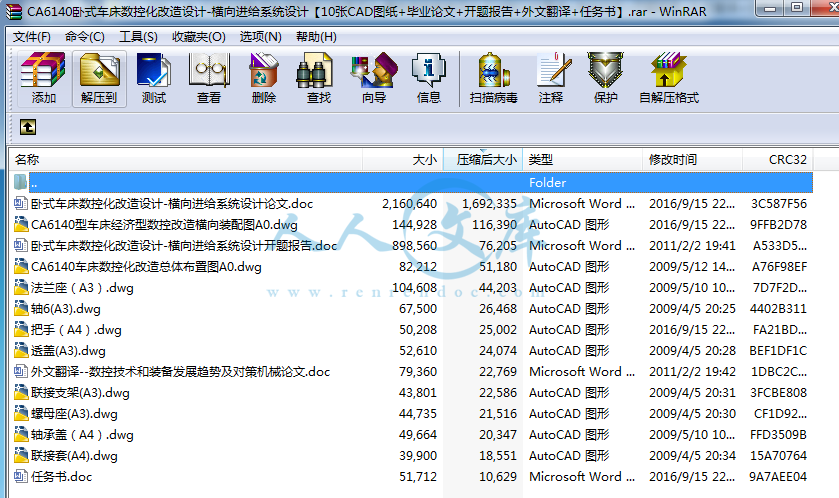The image size is (839, 498).
Task: Click the DWG icon of 轴6(A3).dwg
Action: point(20,308)
